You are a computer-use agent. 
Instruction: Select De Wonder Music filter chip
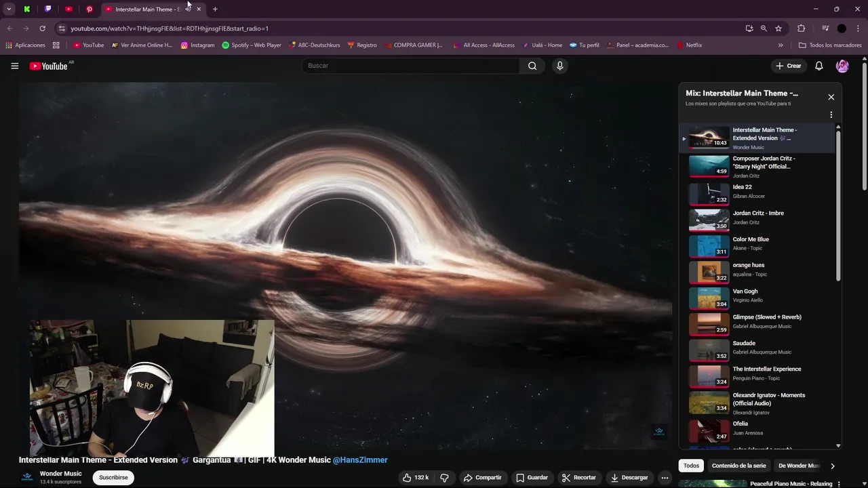(x=799, y=466)
